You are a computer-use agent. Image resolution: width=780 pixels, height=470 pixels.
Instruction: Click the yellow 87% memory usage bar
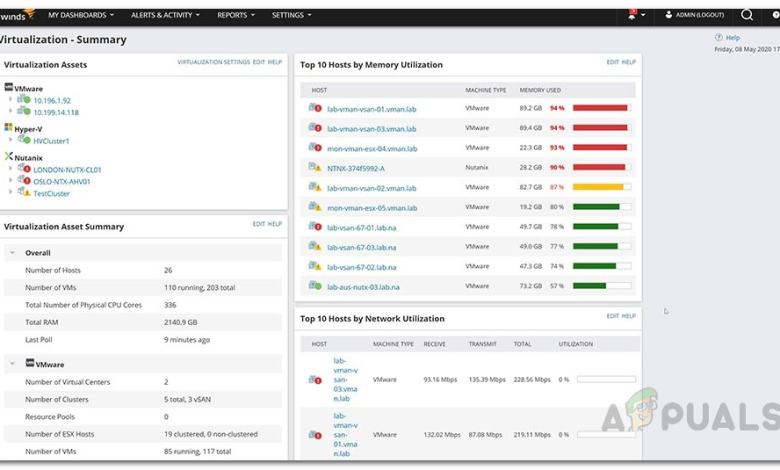pos(600,187)
